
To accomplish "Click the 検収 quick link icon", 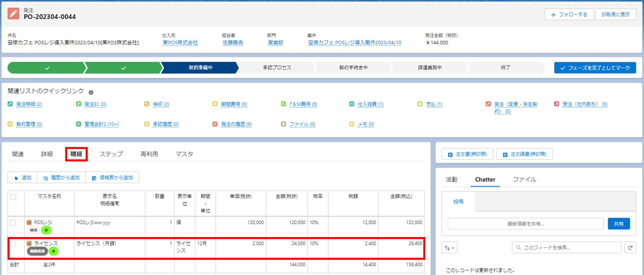I will 147,104.
